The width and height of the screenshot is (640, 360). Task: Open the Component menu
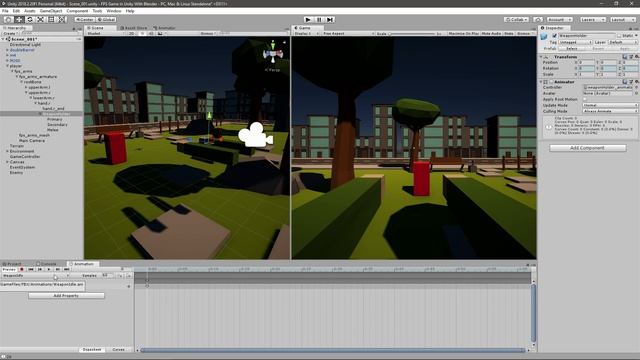click(x=77, y=11)
